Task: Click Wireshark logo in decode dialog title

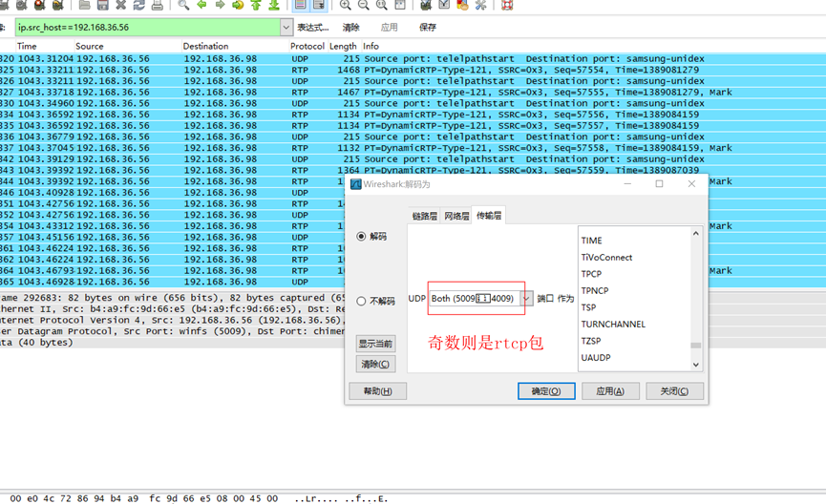Action: tap(356, 184)
